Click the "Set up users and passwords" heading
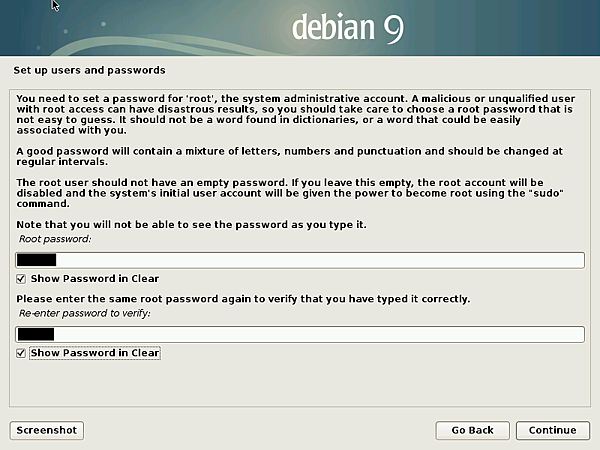 [x=89, y=71]
